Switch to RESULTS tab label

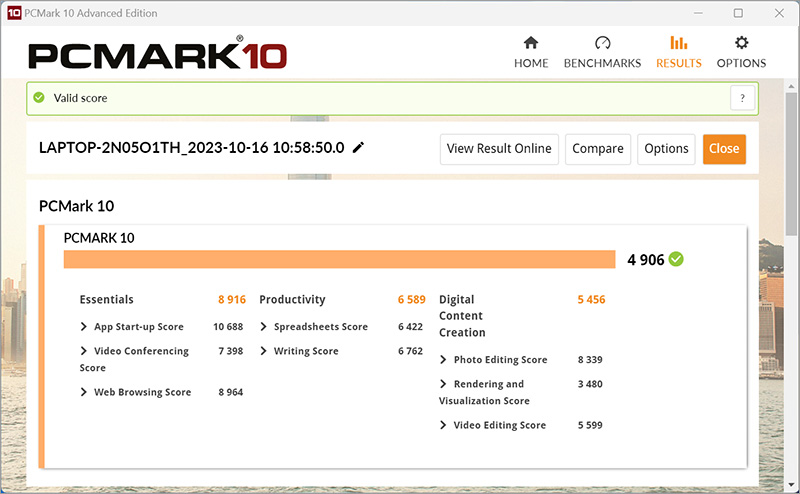[679, 63]
